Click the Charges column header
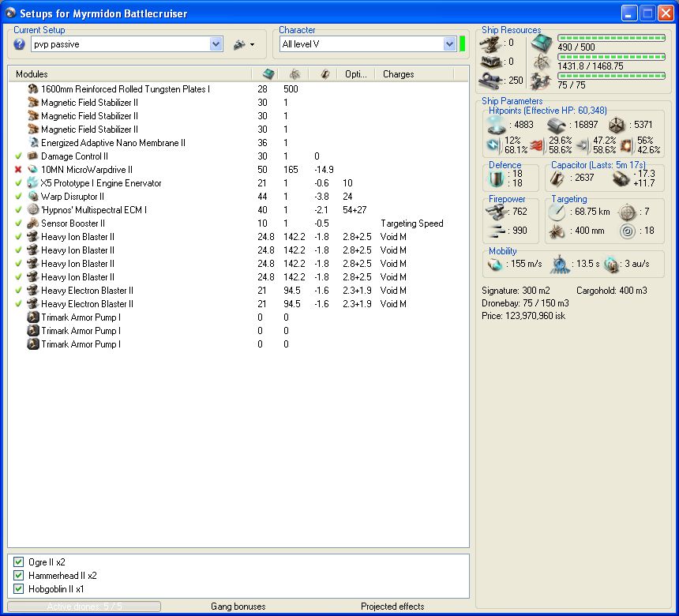 tap(414, 74)
